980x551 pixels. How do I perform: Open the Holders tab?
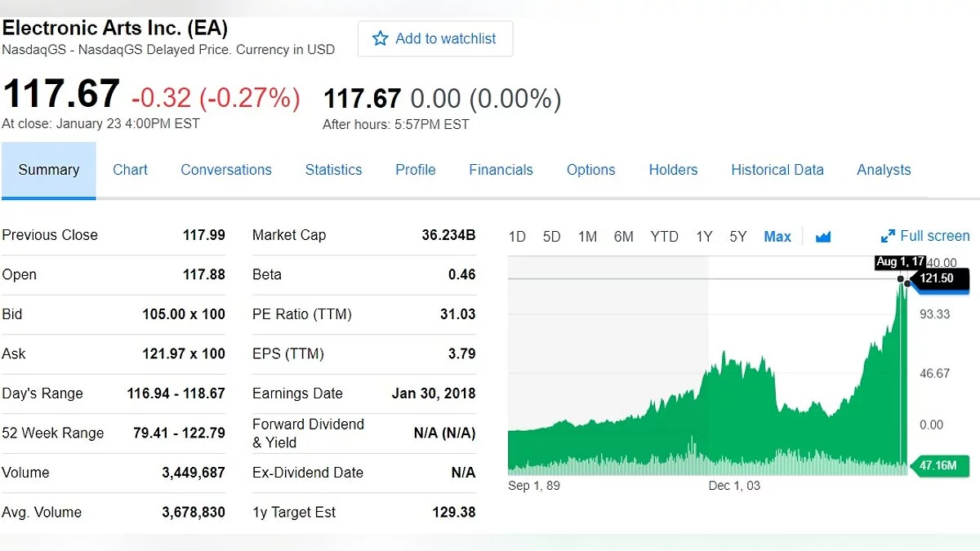tap(673, 170)
